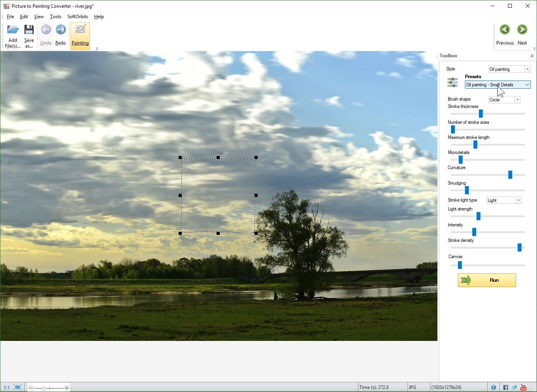The height and width of the screenshot is (392, 537).
Task: Click the Smudging slider handle
Action: click(467, 190)
